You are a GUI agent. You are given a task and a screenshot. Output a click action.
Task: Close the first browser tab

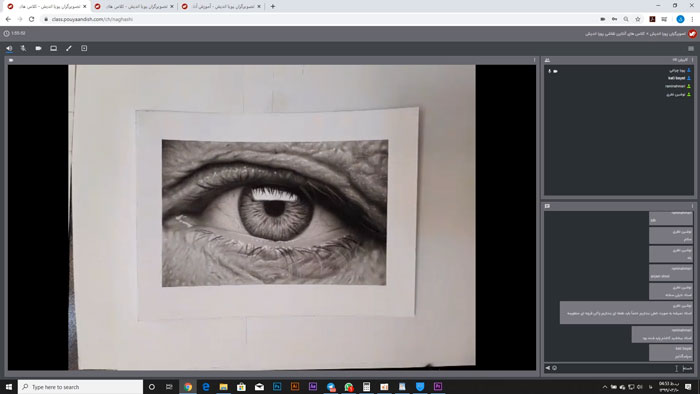[84, 7]
